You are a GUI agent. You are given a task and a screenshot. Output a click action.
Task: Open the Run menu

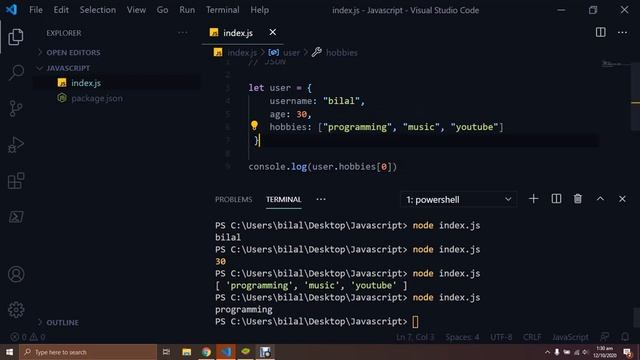pyautogui.click(x=187, y=10)
